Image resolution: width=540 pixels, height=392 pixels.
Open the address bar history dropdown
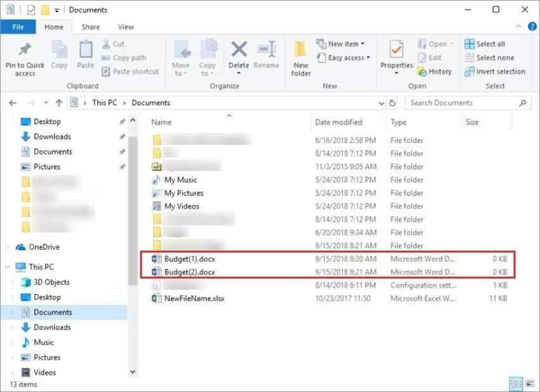pos(381,103)
